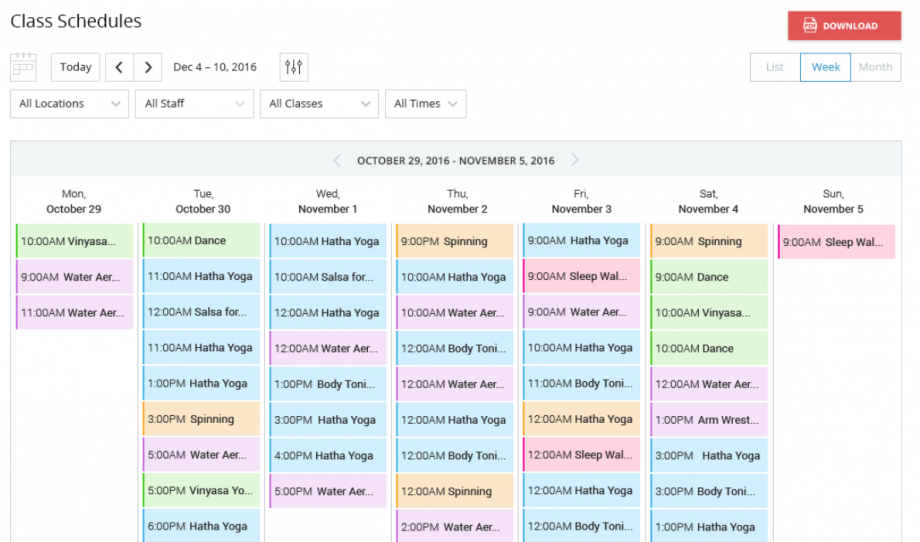
Task: Expand the All Locations dropdown
Action: tap(69, 104)
